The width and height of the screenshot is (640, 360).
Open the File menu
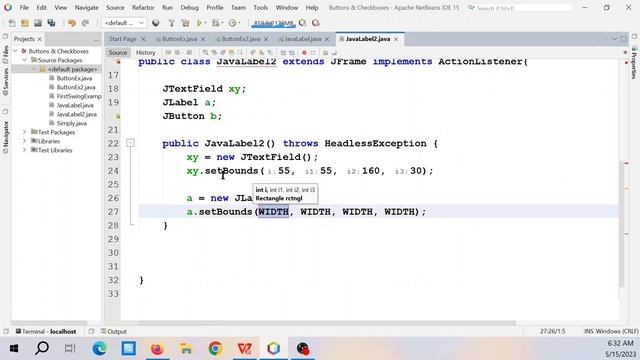24,8
